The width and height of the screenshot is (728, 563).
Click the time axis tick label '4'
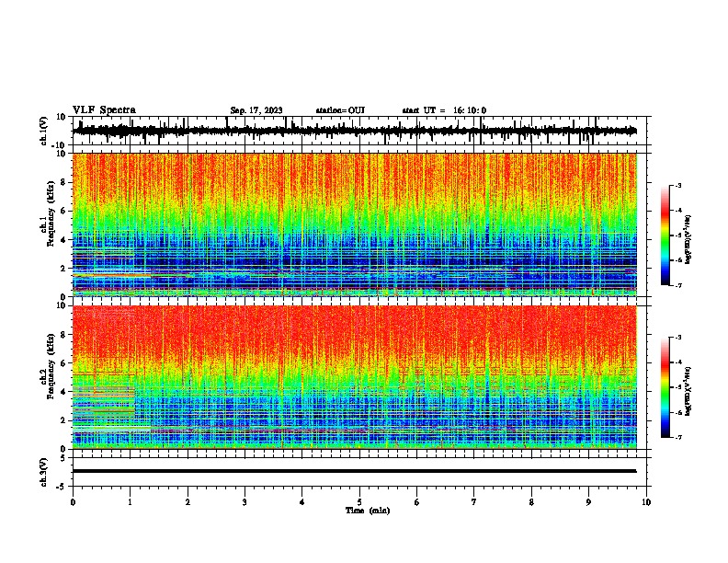tap(302, 502)
